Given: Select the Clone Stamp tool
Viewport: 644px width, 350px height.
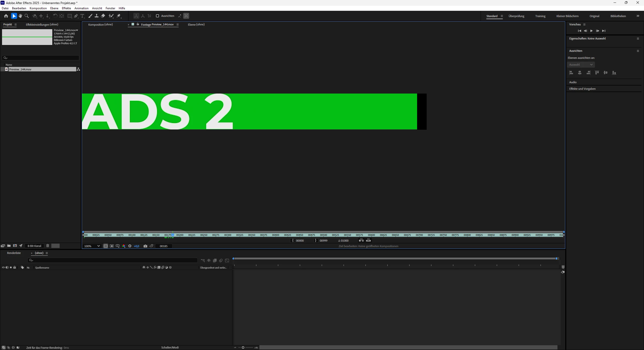Looking at the screenshot, I should coord(97,16).
